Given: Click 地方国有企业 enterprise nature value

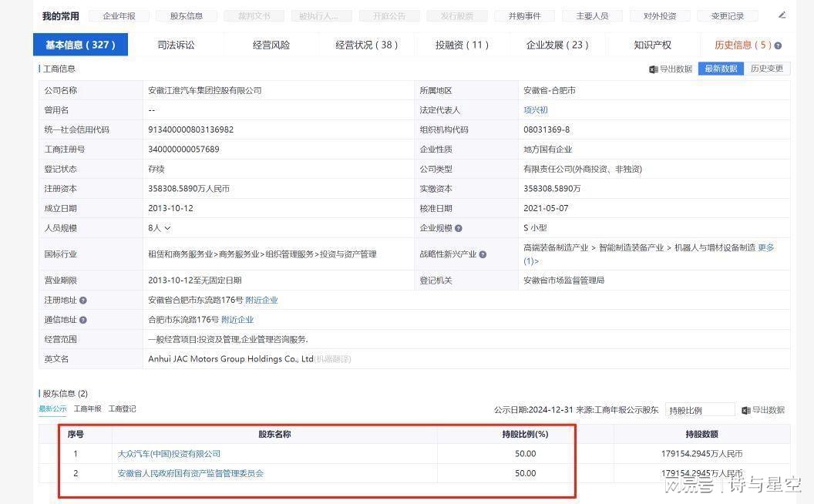Looking at the screenshot, I should click(548, 150).
